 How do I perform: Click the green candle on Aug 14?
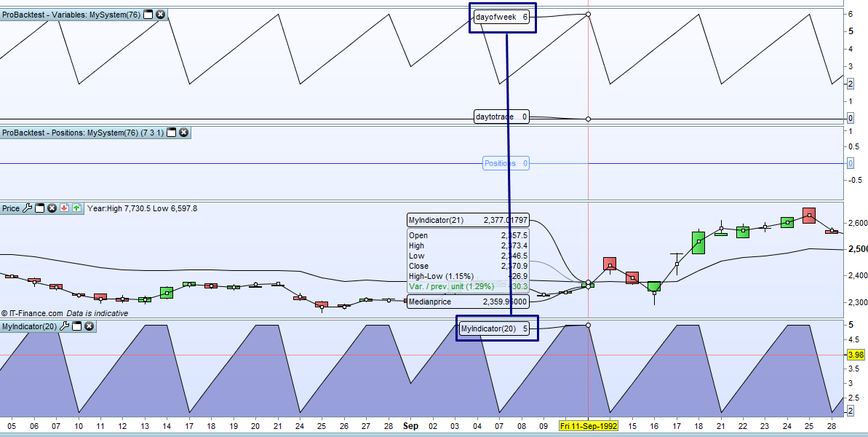tap(167, 293)
